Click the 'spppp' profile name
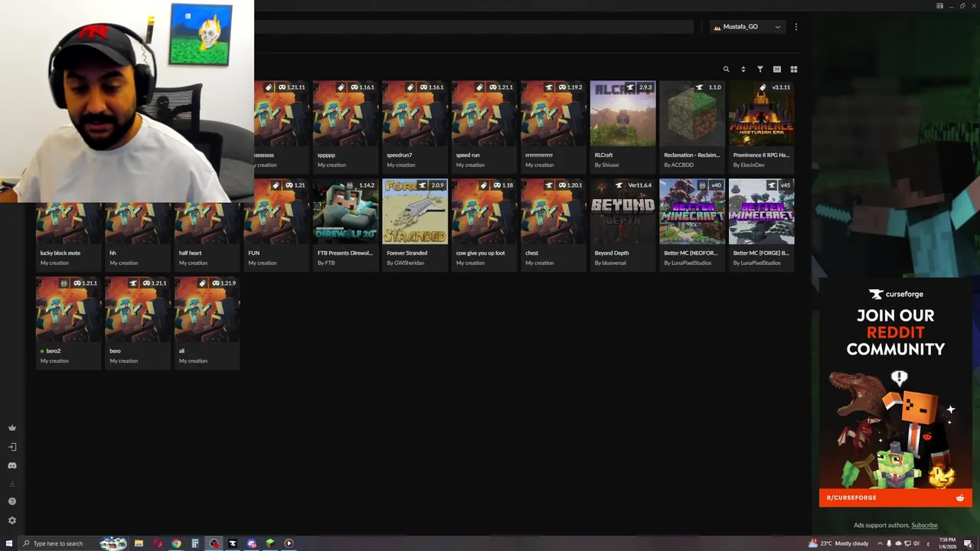The width and height of the screenshot is (980, 551). (326, 155)
